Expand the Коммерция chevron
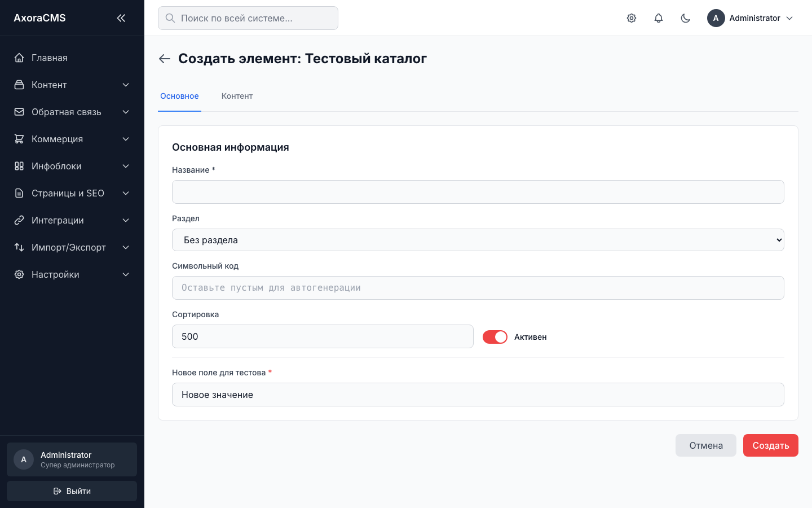Image resolution: width=812 pixels, height=508 pixels. (x=126, y=139)
